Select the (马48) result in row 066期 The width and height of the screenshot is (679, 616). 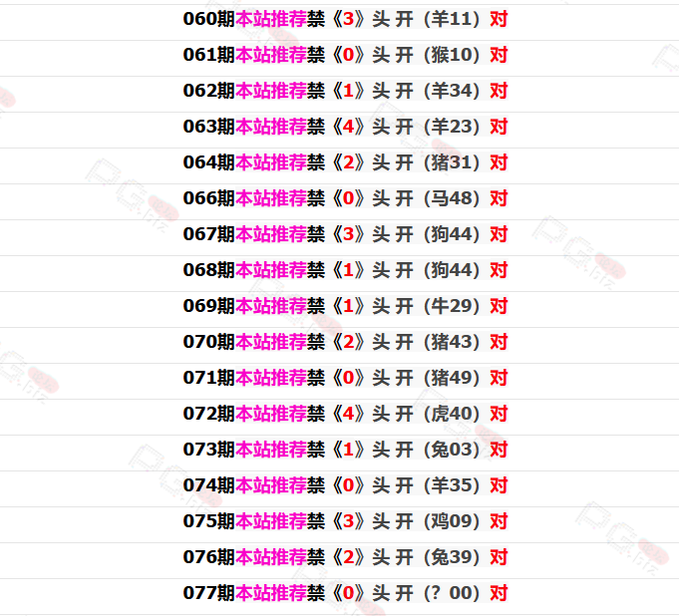452,198
